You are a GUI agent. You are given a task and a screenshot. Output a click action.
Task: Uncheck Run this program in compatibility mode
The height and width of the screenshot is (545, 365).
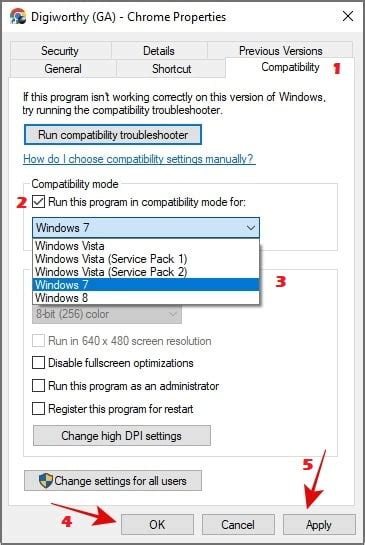[38, 202]
